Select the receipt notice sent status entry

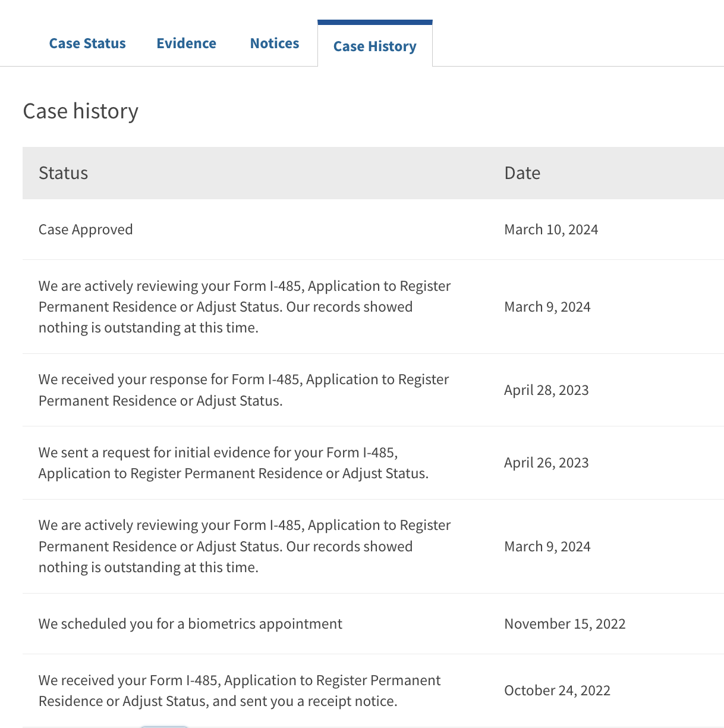pyautogui.click(x=240, y=691)
